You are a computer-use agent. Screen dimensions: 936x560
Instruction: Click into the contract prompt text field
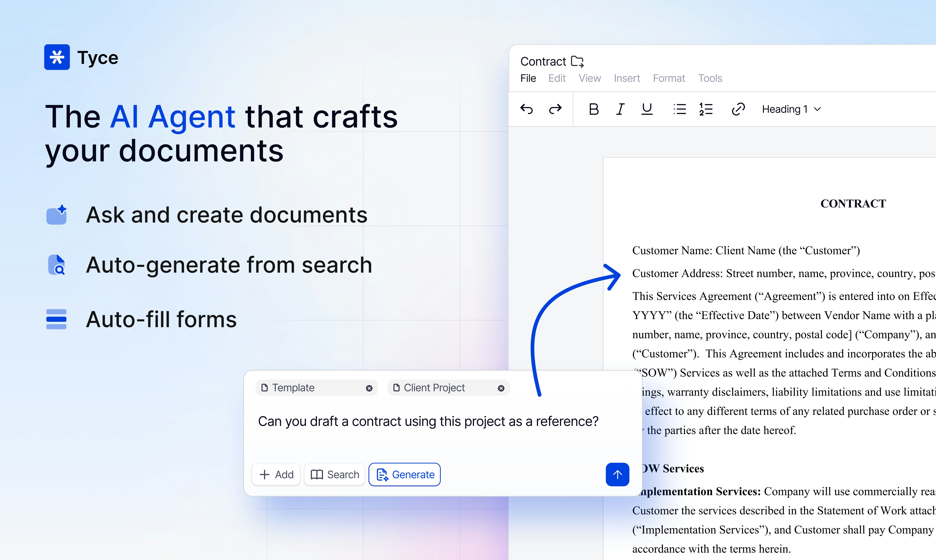pos(428,421)
